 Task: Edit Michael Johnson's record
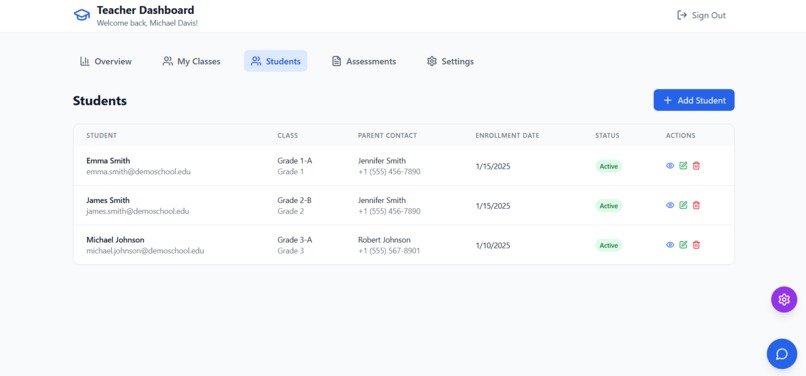click(683, 245)
